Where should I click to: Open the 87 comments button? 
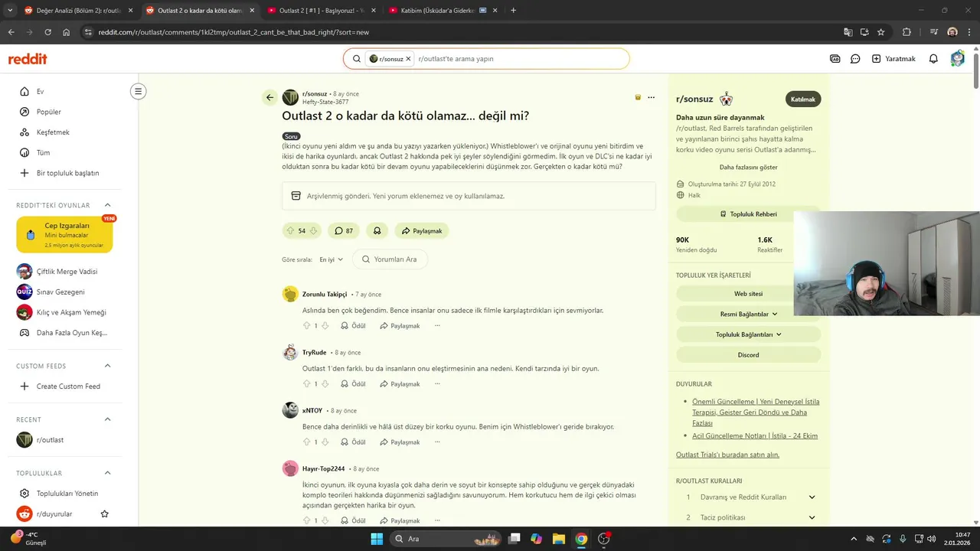click(344, 230)
